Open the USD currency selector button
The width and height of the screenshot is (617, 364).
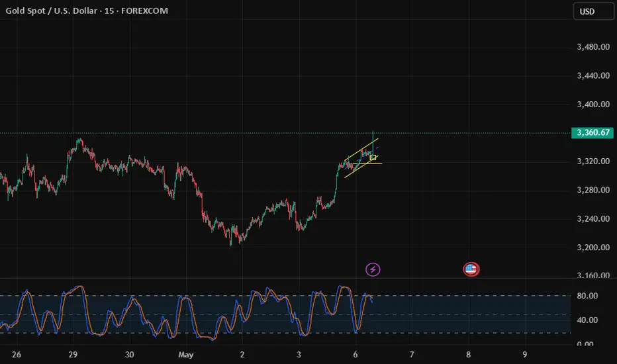pyautogui.click(x=593, y=11)
